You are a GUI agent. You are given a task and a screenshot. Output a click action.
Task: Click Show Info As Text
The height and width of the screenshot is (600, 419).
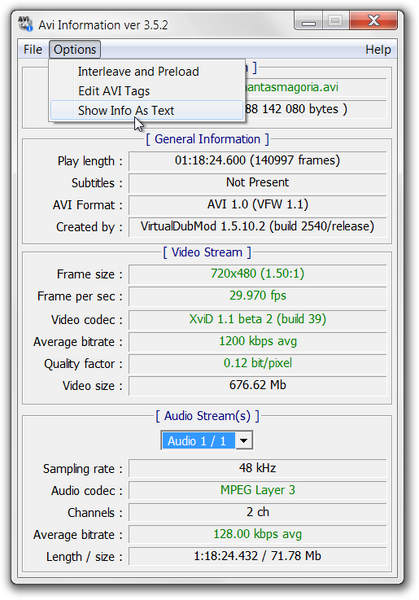pos(147,111)
